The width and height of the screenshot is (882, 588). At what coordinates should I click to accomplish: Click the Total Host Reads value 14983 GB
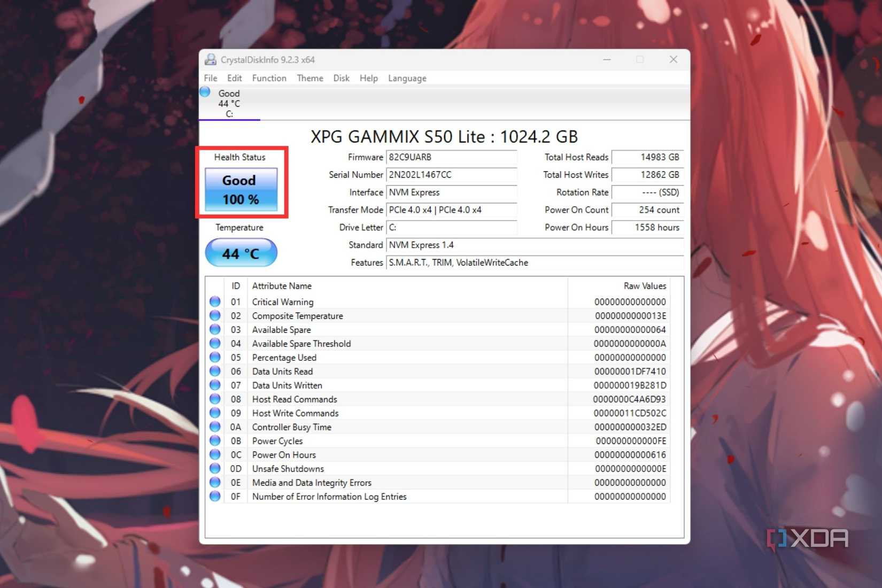click(648, 157)
